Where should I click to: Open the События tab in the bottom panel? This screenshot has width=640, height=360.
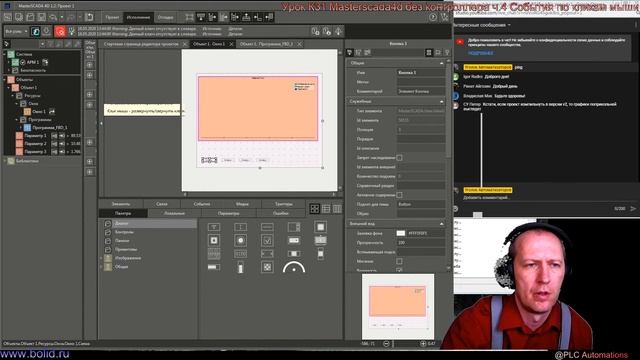click(x=202, y=204)
